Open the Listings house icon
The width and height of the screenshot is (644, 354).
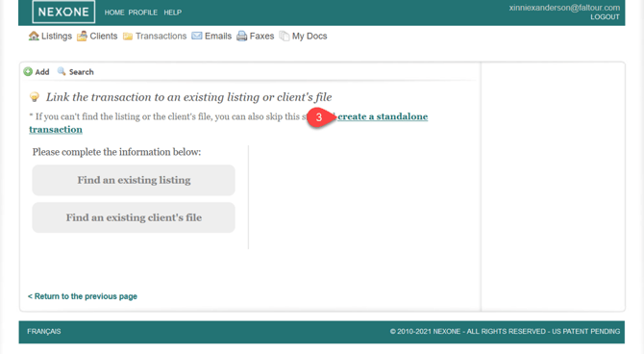coord(34,37)
